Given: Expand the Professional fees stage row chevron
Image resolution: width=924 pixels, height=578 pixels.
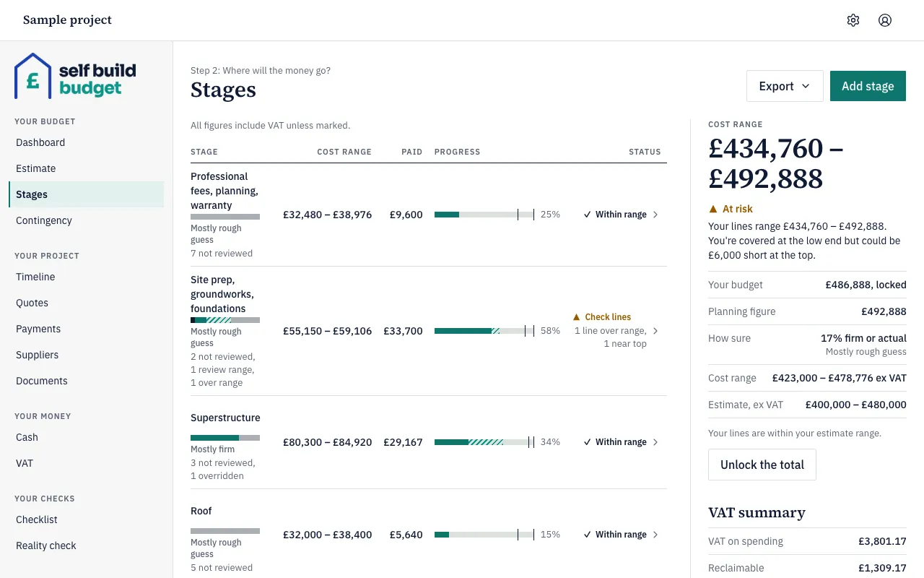Looking at the screenshot, I should pyautogui.click(x=655, y=215).
